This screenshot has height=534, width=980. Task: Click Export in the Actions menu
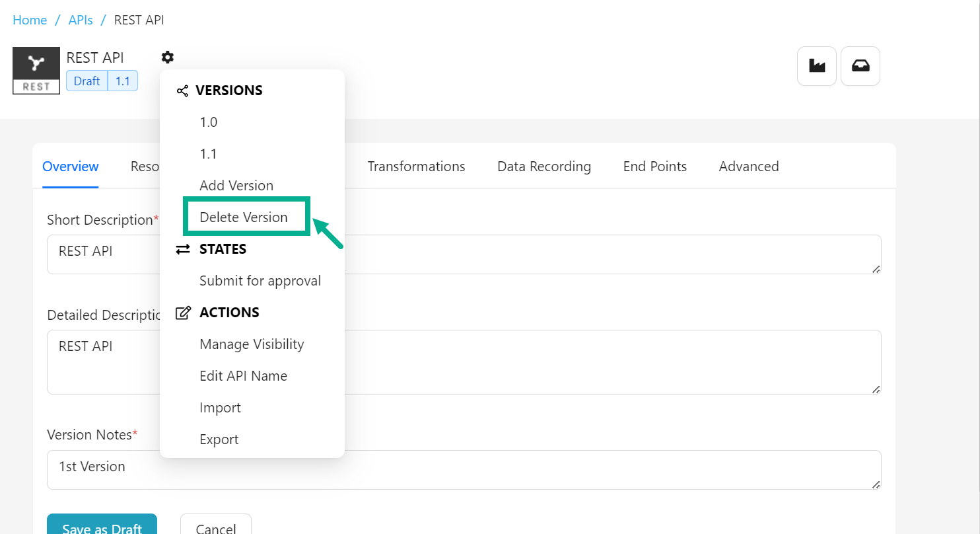(219, 439)
